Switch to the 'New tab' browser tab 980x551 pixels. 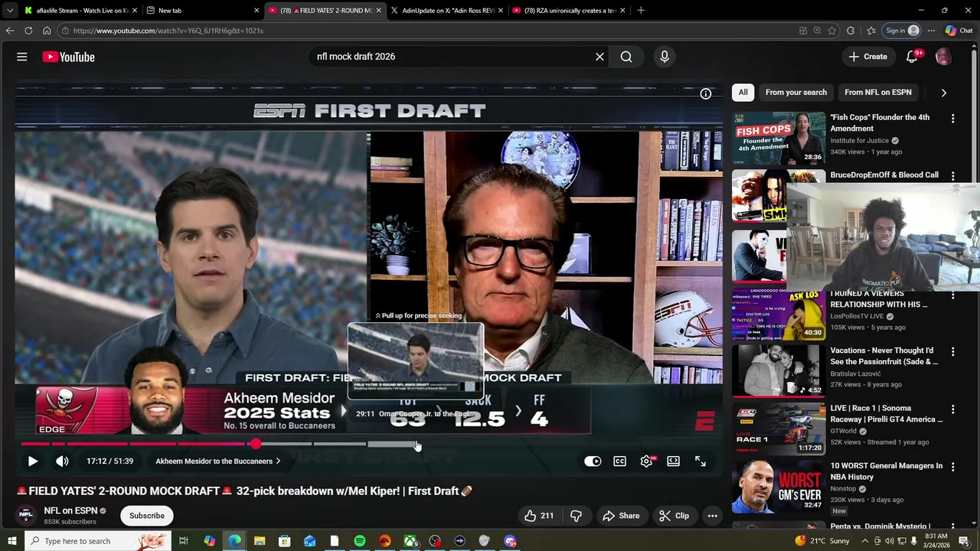pyautogui.click(x=203, y=11)
